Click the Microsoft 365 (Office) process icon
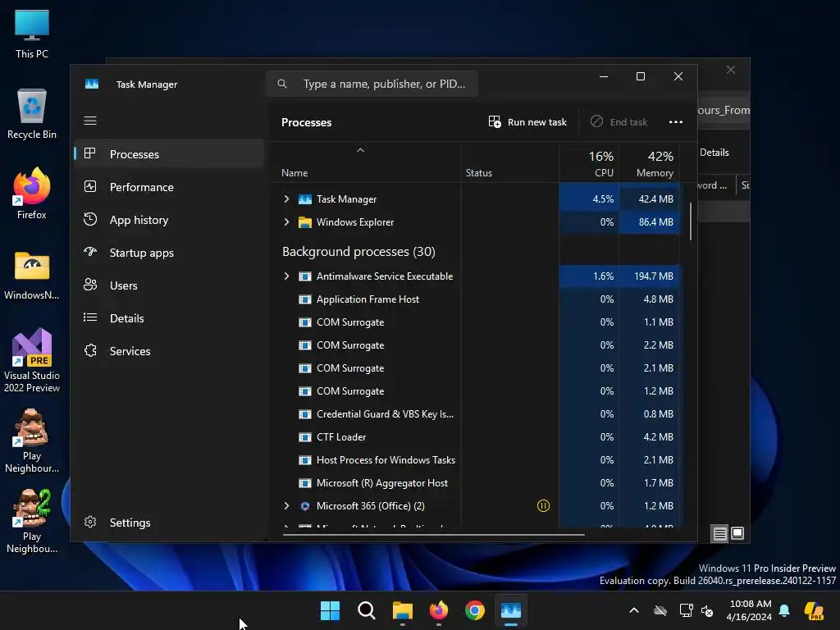 pos(305,505)
